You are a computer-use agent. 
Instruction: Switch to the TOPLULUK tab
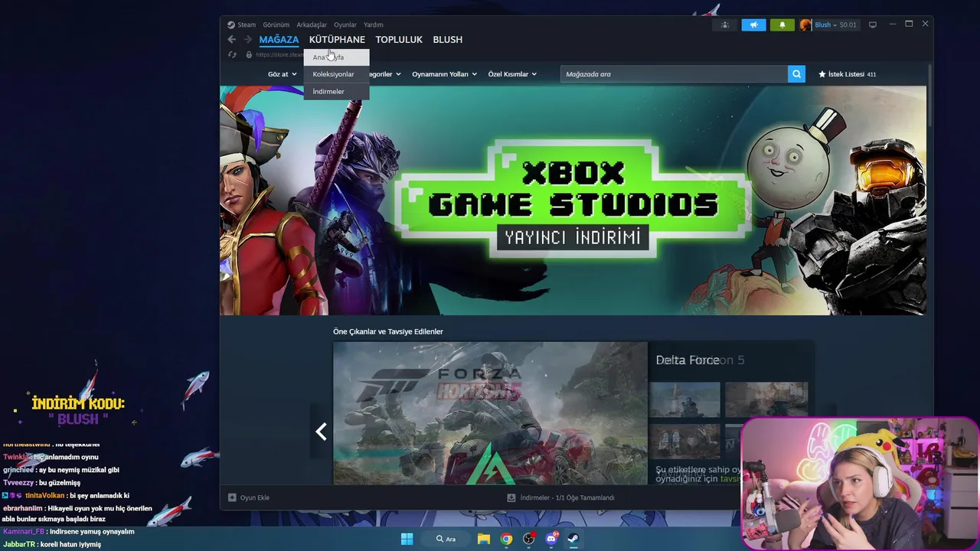399,40
